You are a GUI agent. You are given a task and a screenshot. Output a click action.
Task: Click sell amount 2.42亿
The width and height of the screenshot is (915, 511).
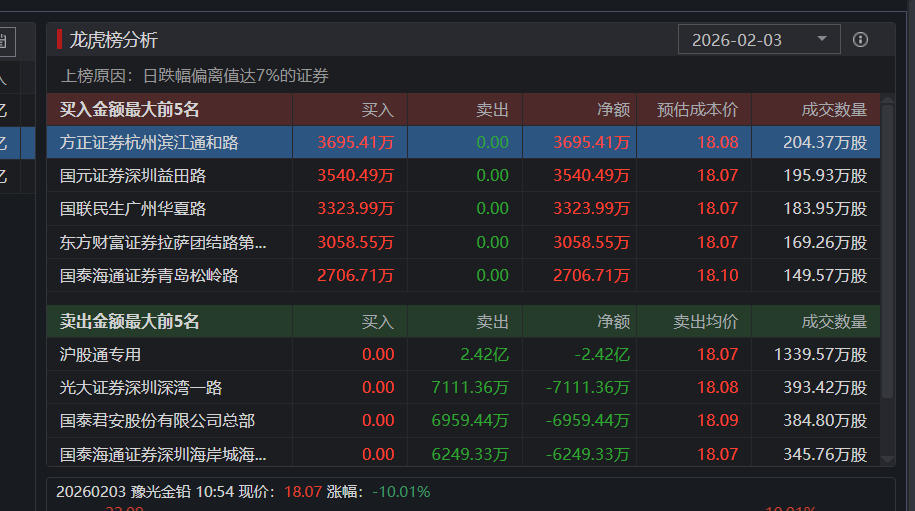[484, 354]
